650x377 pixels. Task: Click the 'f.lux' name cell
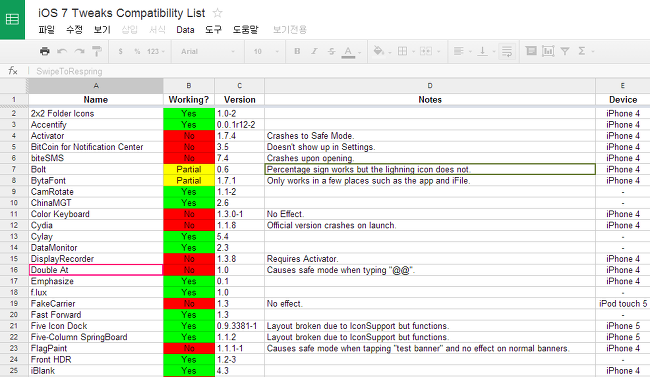(96, 292)
